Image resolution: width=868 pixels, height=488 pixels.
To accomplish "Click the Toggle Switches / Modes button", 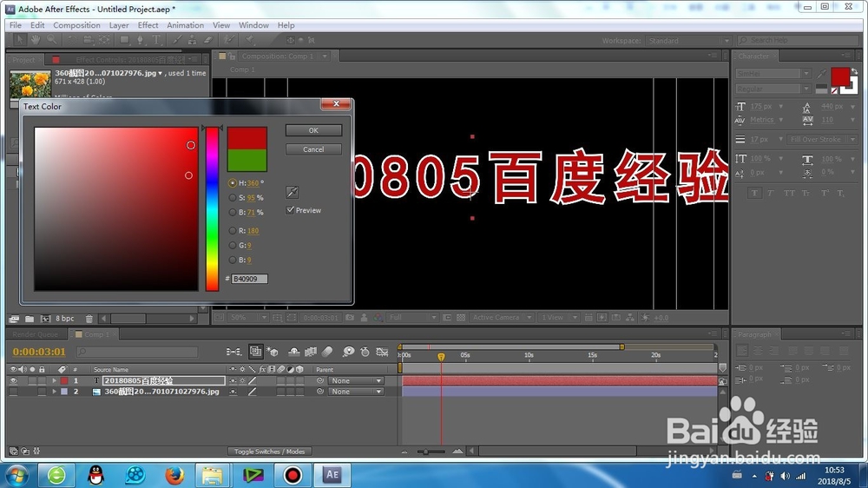I will 270,452.
